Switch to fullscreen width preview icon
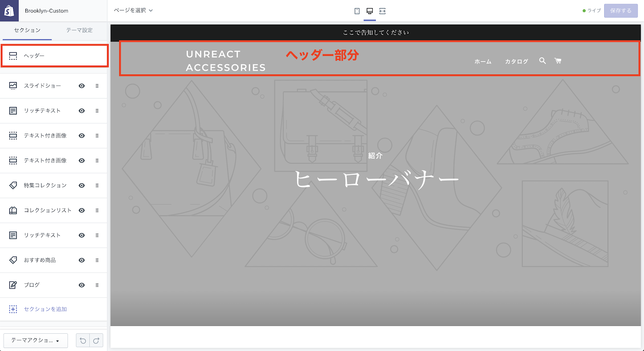Viewport: 644px width, 351px height. pos(382,11)
